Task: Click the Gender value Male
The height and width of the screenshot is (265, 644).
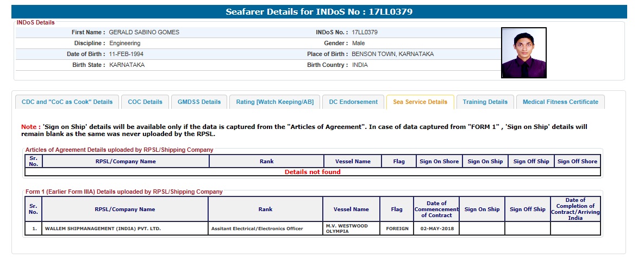Action: pos(358,43)
